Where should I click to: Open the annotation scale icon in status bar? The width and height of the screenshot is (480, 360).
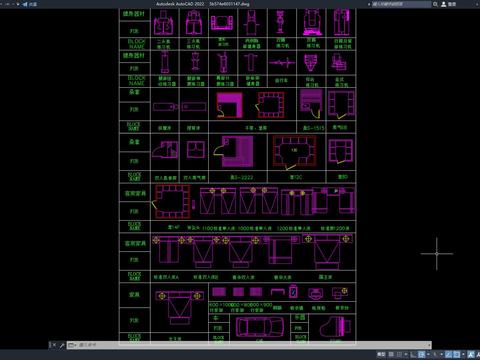470,354
